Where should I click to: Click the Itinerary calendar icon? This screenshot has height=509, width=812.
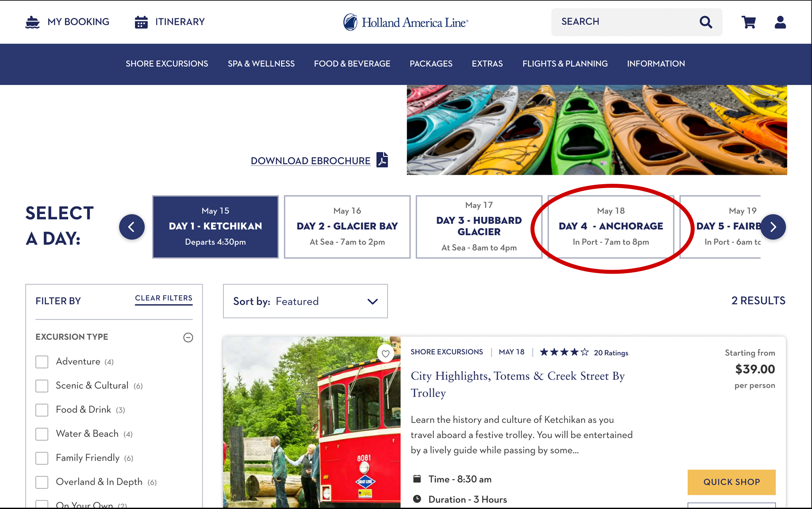click(141, 22)
